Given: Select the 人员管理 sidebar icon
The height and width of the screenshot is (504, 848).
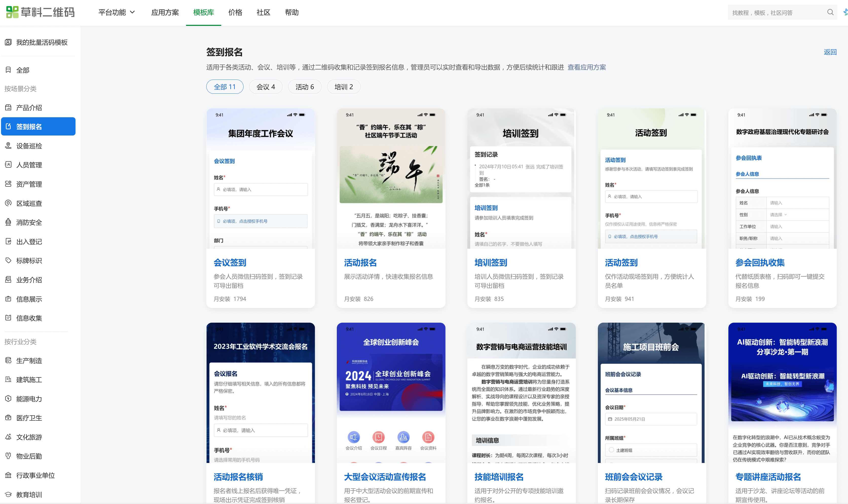Looking at the screenshot, I should (29, 165).
